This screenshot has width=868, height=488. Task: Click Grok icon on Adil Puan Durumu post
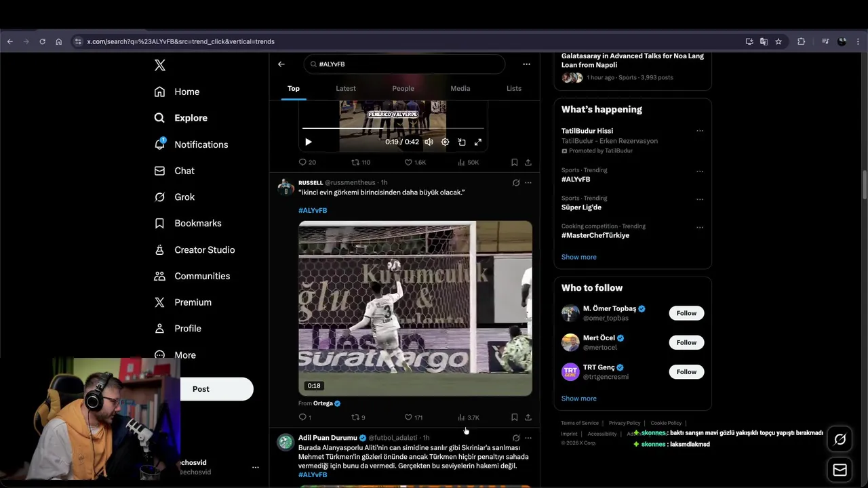(516, 439)
